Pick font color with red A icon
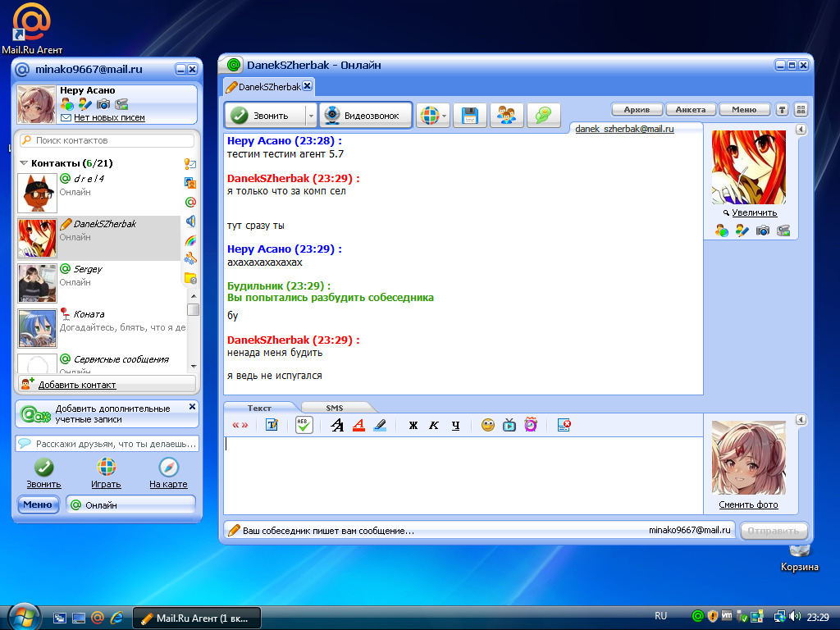Image resolution: width=840 pixels, height=630 pixels. [358, 425]
